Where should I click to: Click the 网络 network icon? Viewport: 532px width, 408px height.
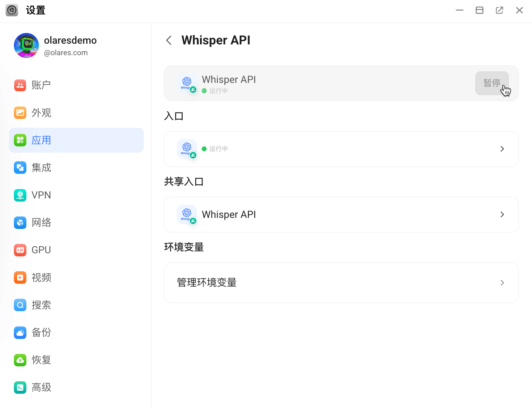[20, 222]
